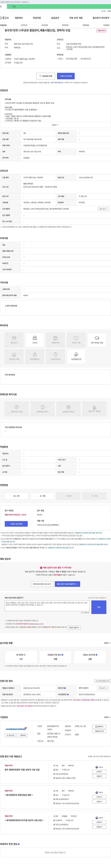Image resolution: width=111 pixels, height=868 pixels.
Task: Click the lower 고용24 입사지원 button
Action: [x=16, y=524]
